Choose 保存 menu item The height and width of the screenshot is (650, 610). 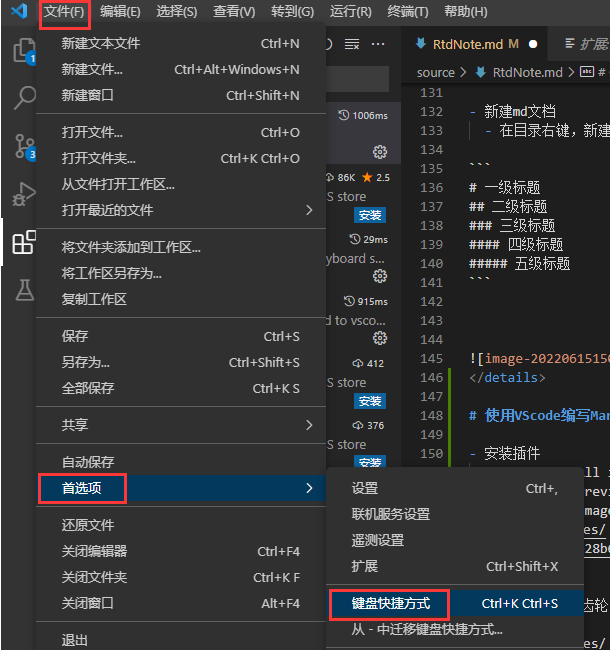tap(181, 336)
